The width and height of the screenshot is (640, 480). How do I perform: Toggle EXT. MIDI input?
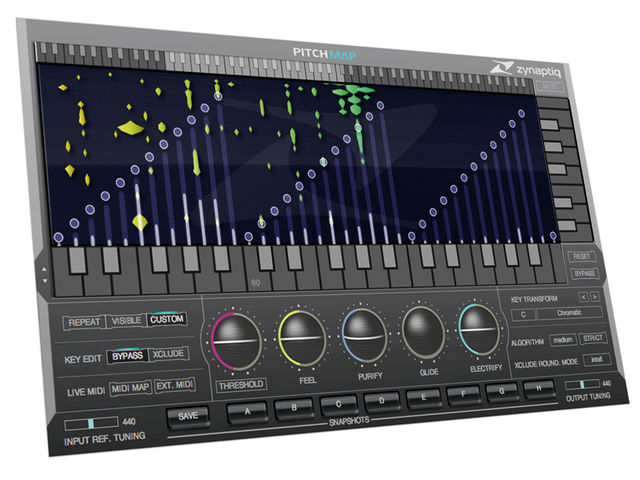click(175, 385)
